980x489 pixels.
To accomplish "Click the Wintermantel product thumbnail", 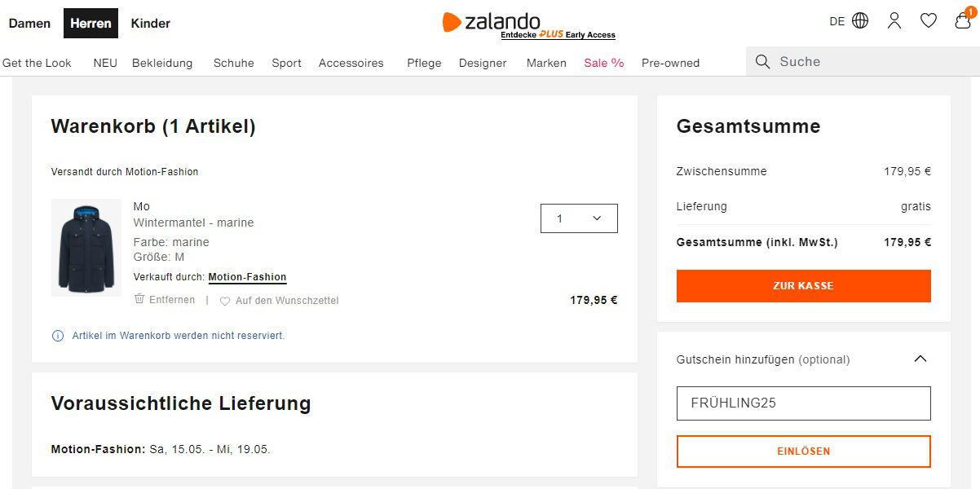I will pyautogui.click(x=86, y=247).
